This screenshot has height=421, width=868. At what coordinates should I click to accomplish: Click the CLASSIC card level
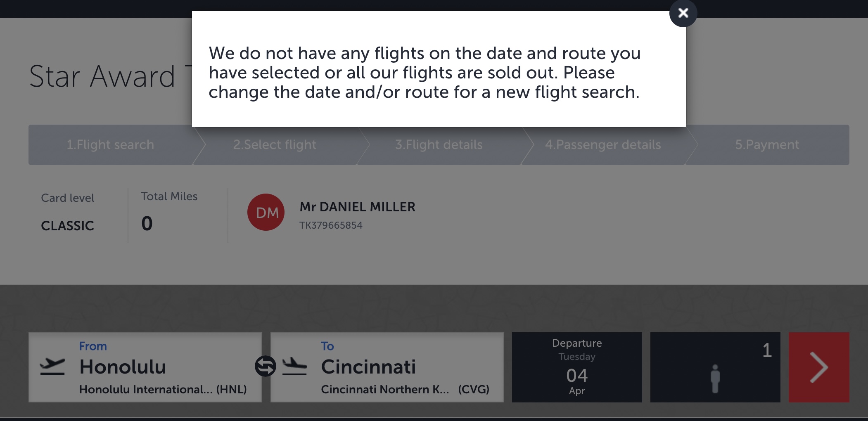point(67,226)
